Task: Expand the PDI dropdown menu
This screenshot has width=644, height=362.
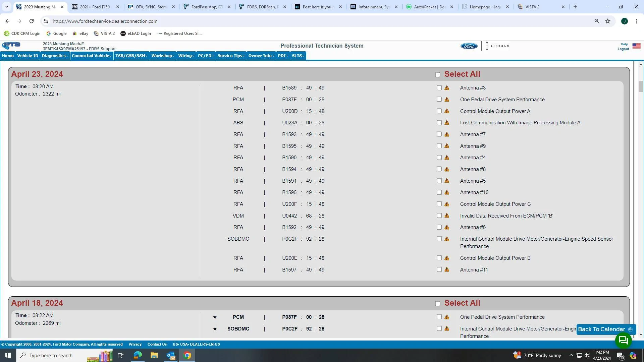Action: tap(283, 56)
